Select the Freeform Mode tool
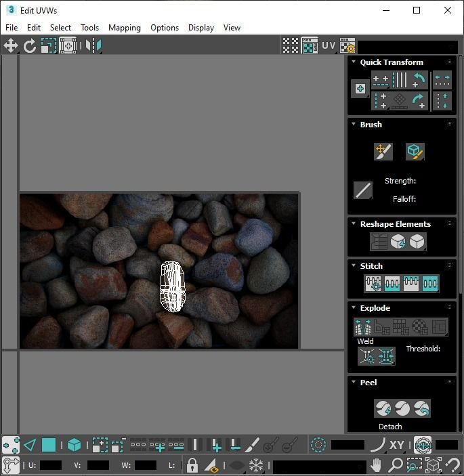This screenshot has width=464, height=476. click(x=68, y=45)
